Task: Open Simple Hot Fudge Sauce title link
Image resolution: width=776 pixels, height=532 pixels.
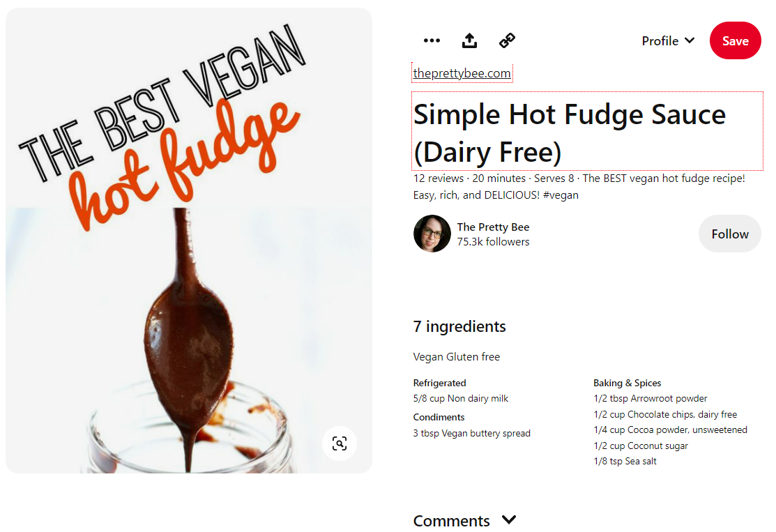Action: [x=587, y=132]
